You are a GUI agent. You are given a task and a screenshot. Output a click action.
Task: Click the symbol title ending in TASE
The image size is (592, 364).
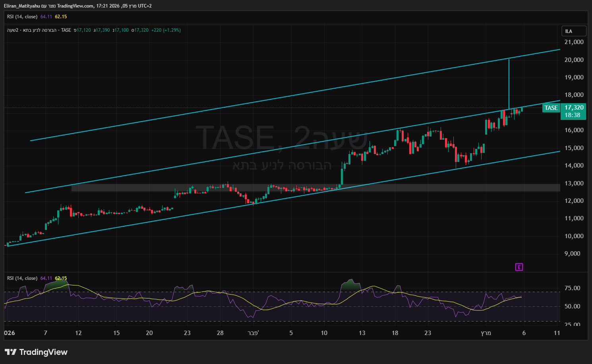click(x=39, y=30)
